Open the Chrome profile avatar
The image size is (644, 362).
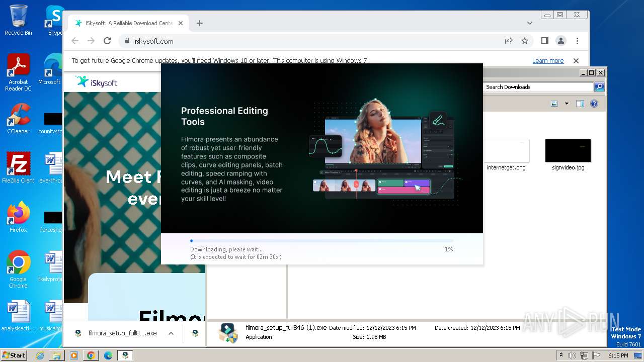point(561,41)
